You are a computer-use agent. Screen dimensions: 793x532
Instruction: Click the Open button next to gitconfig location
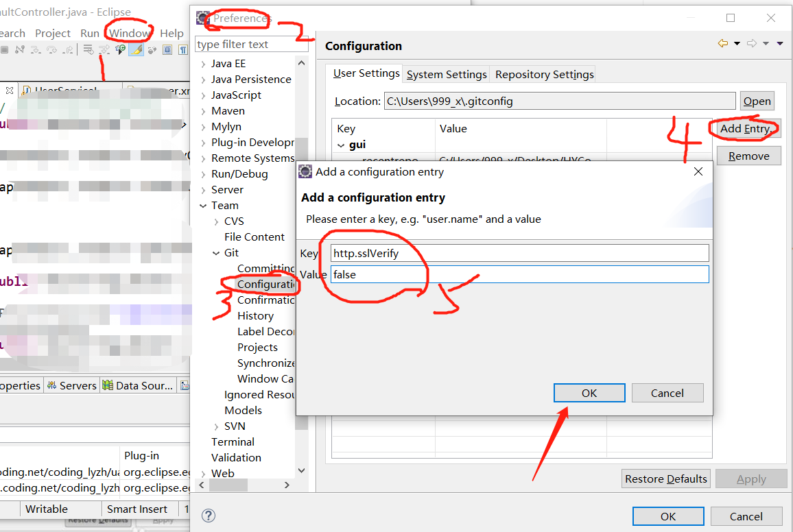tap(757, 101)
